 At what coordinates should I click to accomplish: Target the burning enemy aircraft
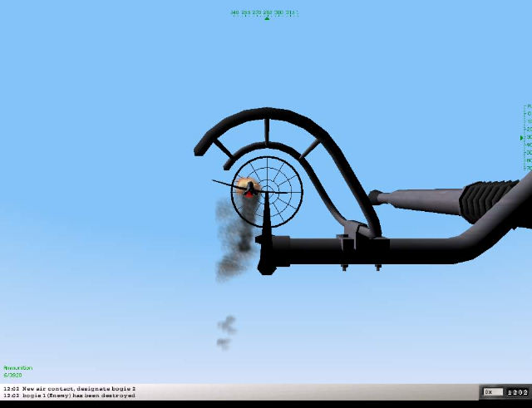(x=248, y=189)
